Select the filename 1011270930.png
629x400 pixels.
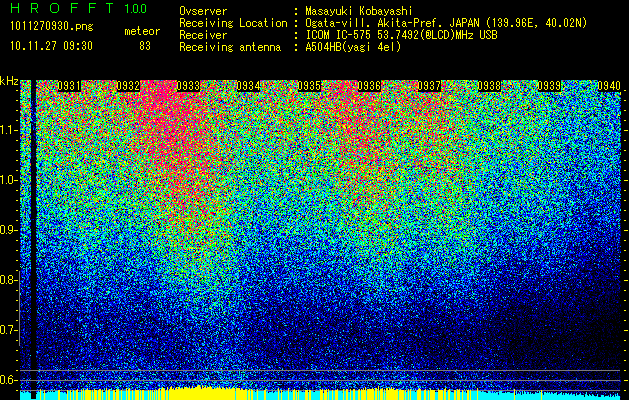point(52,27)
